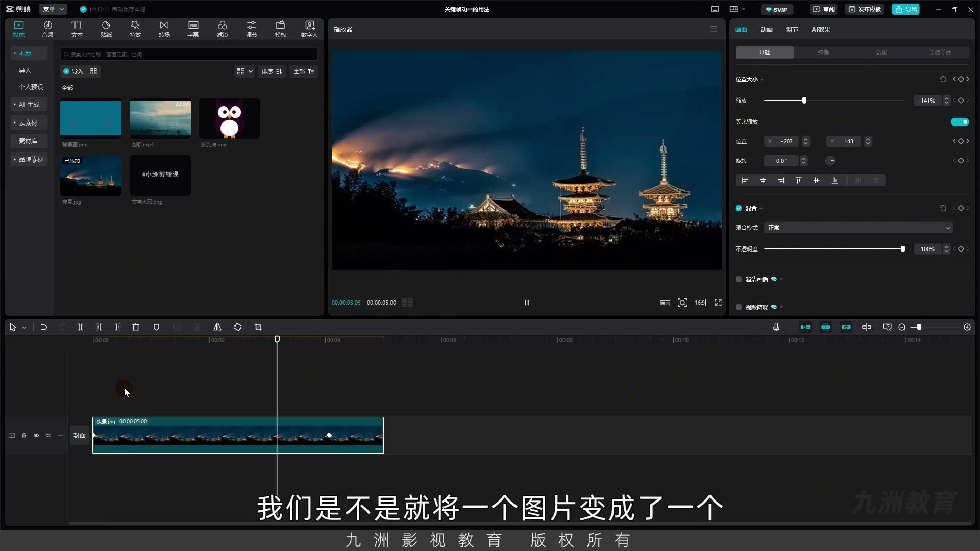This screenshot has width=980, height=551.
Task: Select the 蒙版 sub-tab
Action: [881, 53]
